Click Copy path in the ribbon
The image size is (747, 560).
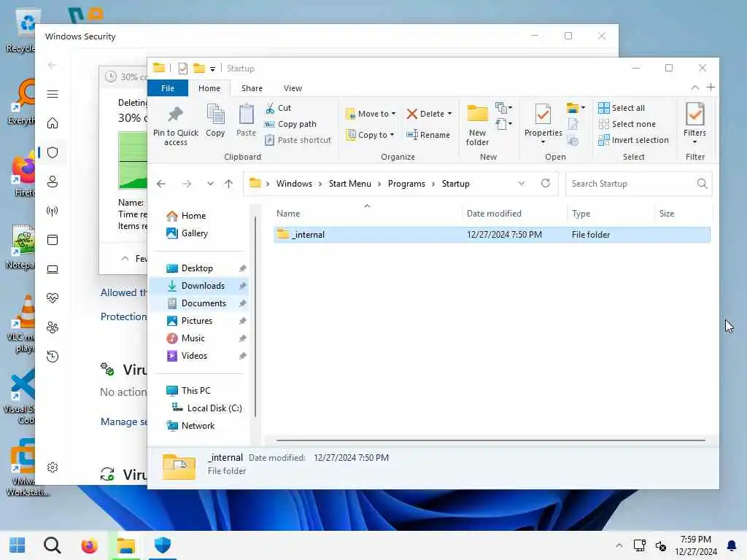(x=290, y=124)
